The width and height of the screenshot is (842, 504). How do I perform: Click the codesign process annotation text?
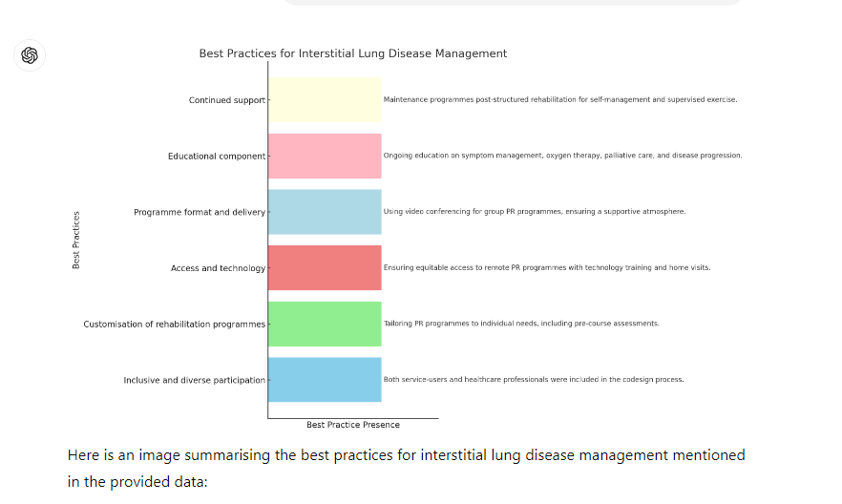pos(534,380)
